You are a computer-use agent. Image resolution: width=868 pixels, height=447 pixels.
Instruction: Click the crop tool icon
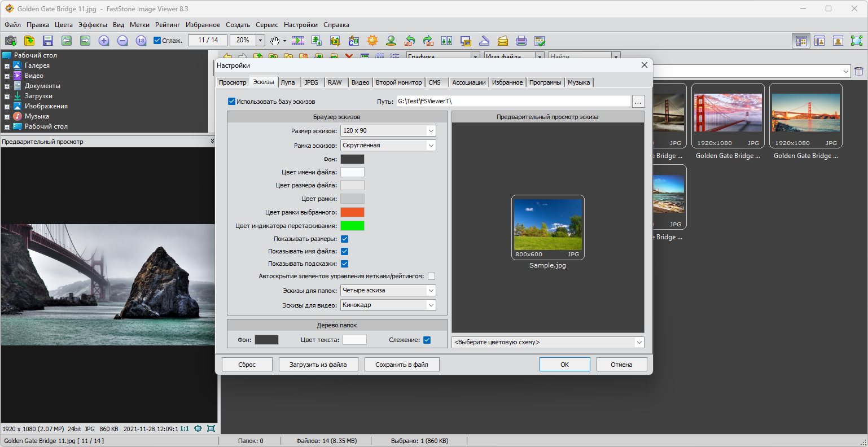(335, 41)
